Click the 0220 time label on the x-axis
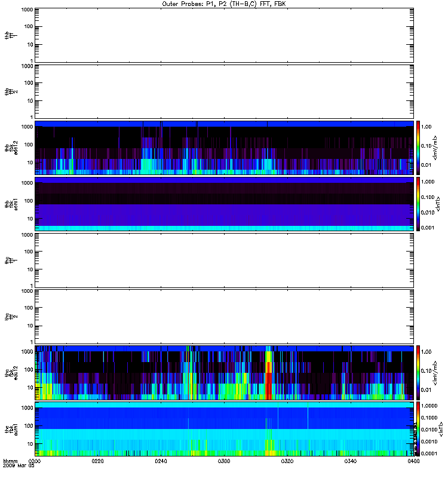This screenshot has height=478, width=448. [97, 461]
